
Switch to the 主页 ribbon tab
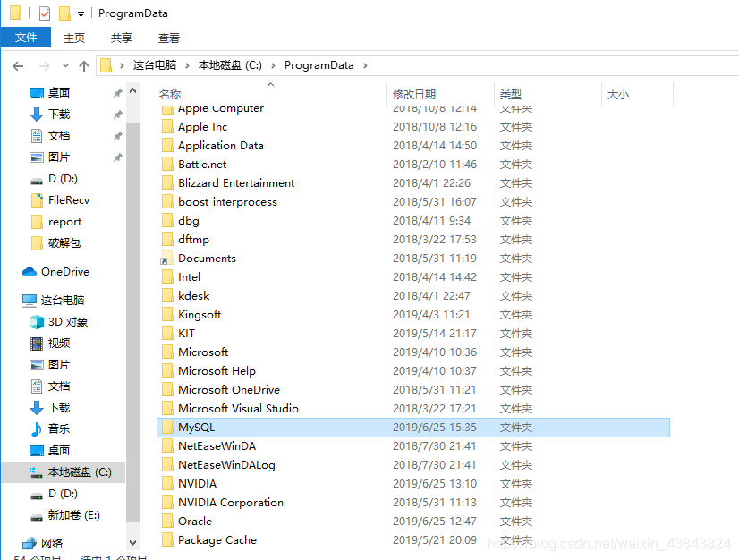[x=74, y=38]
